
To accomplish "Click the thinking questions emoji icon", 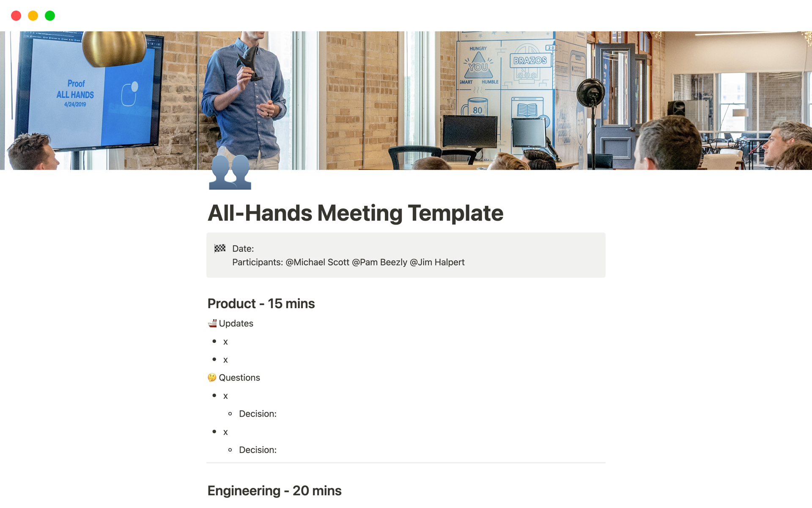I will pos(211,378).
